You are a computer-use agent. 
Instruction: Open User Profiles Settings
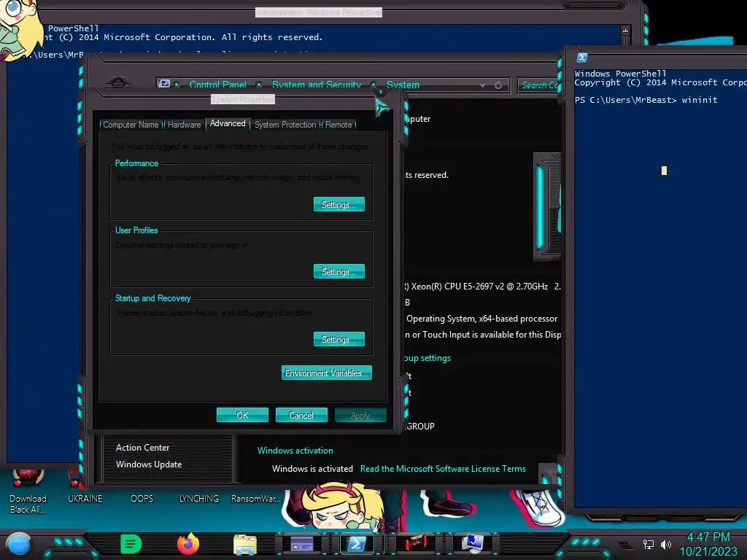pos(338,271)
